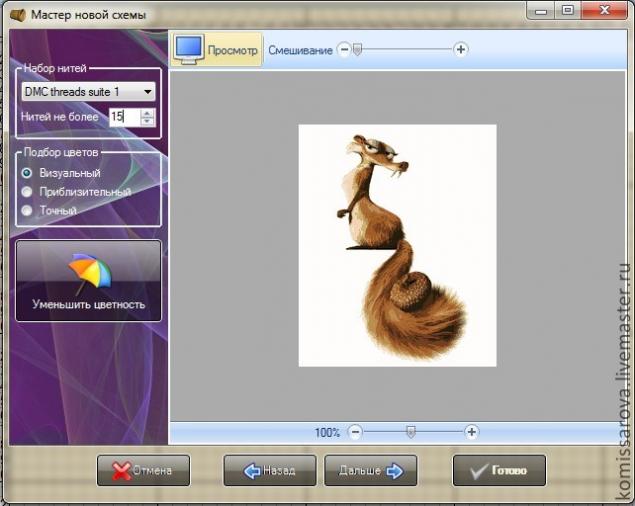This screenshot has width=635, height=506.
Task: Click the 100% zoom value label
Action: point(327,432)
